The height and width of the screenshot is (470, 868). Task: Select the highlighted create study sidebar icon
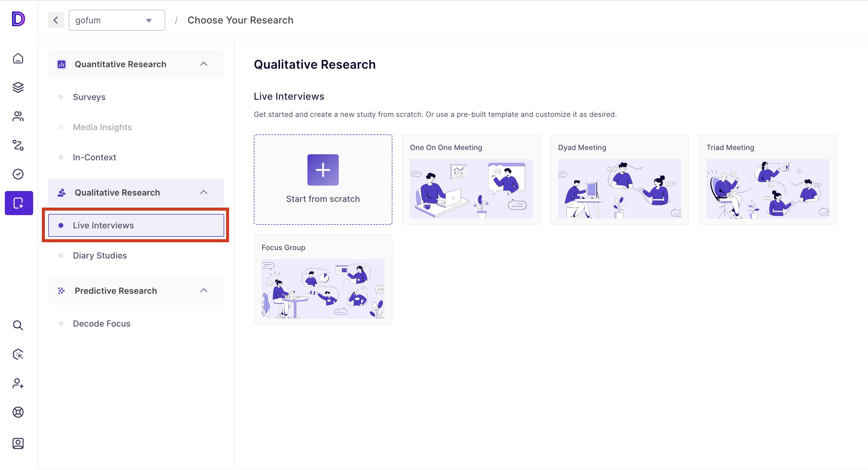(19, 203)
